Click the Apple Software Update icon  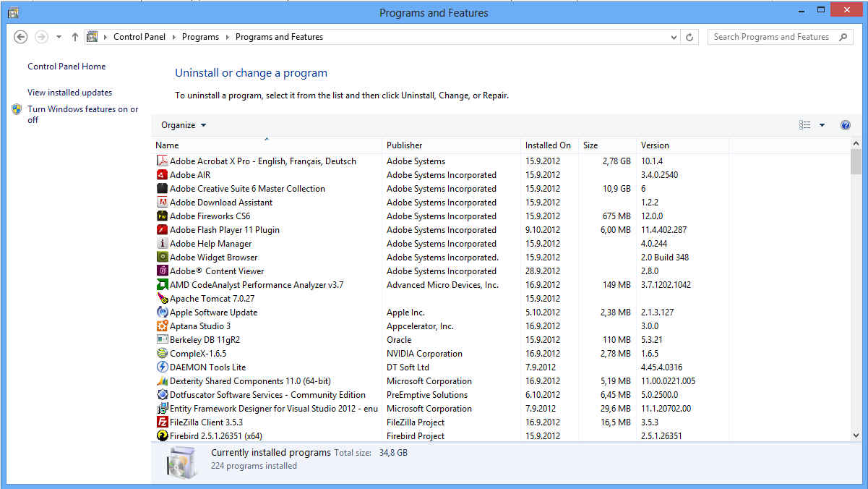click(x=163, y=312)
